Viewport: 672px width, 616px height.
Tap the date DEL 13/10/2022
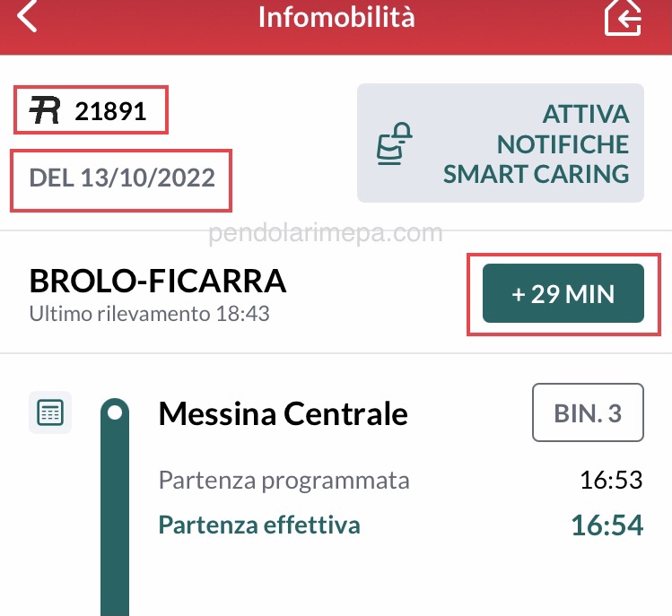(x=122, y=178)
